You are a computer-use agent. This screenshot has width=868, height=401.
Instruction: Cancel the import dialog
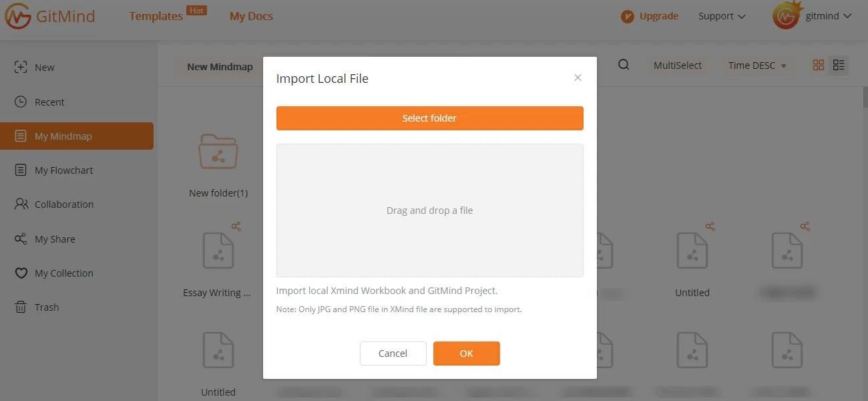(x=393, y=354)
